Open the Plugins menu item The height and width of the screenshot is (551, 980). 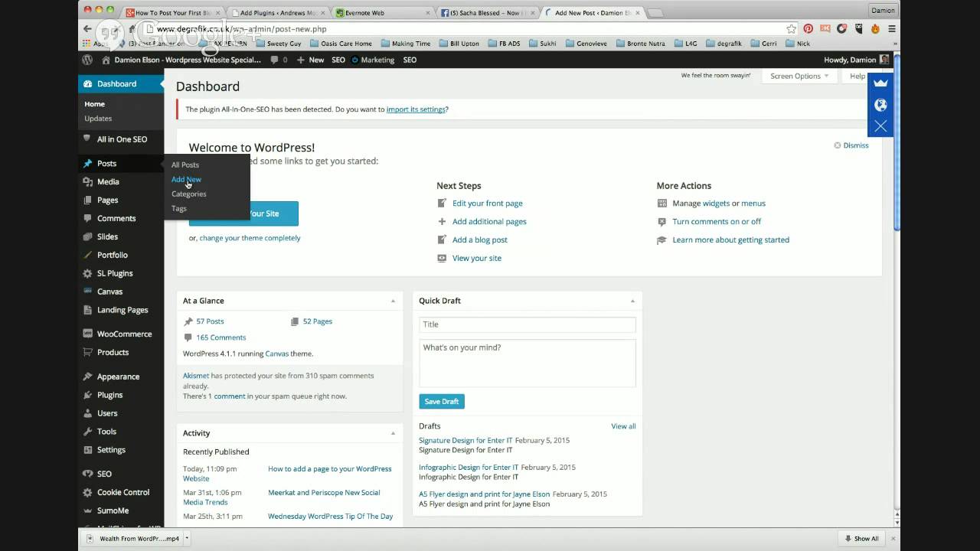click(x=109, y=396)
